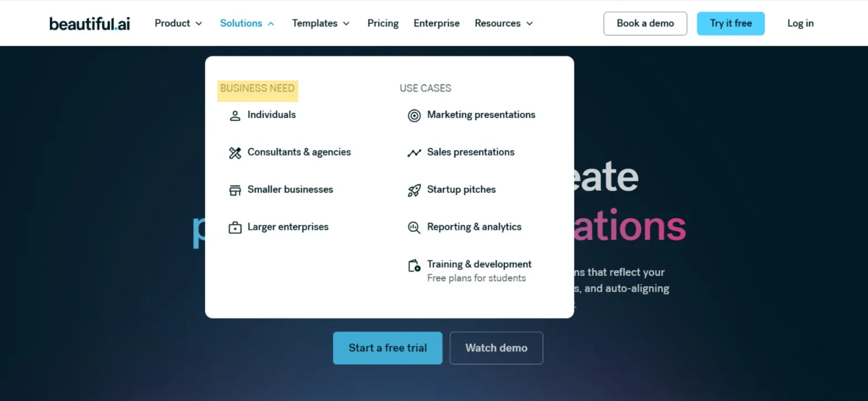Click the Try it free button
The image size is (868, 401).
[731, 23]
